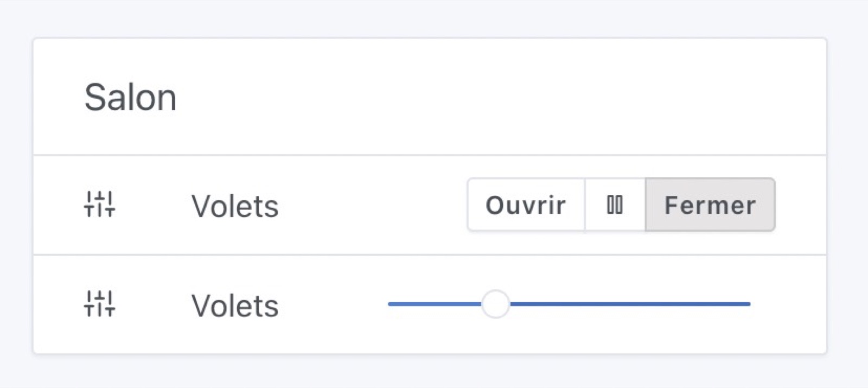Click the slider track left of the handle
Image resolution: width=868 pixels, height=388 pixels.
click(x=434, y=304)
